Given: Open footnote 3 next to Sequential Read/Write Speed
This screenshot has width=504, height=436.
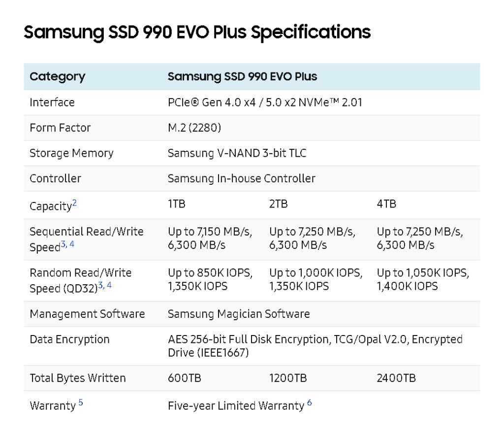Looking at the screenshot, I should pyautogui.click(x=63, y=244).
